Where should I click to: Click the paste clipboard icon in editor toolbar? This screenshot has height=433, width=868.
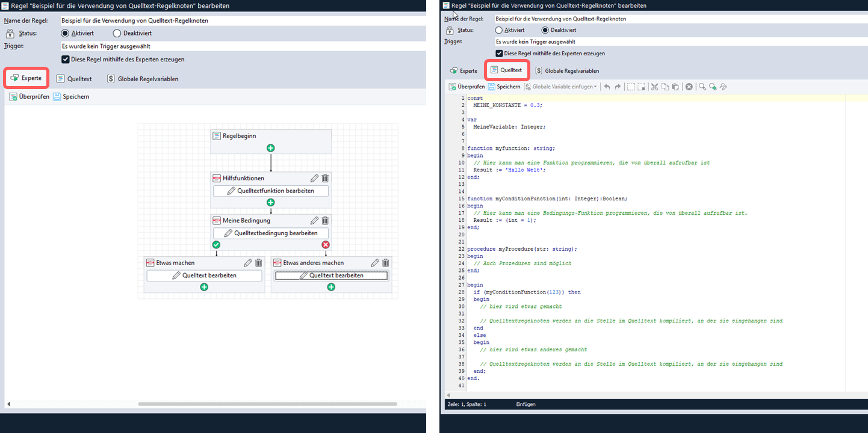(675, 87)
